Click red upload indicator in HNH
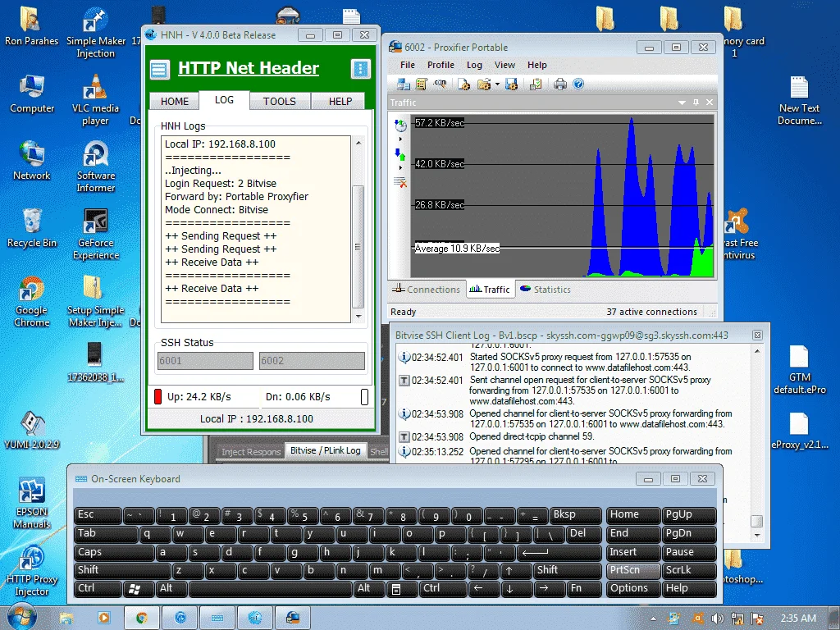Image resolution: width=840 pixels, height=630 pixels. pos(157,396)
